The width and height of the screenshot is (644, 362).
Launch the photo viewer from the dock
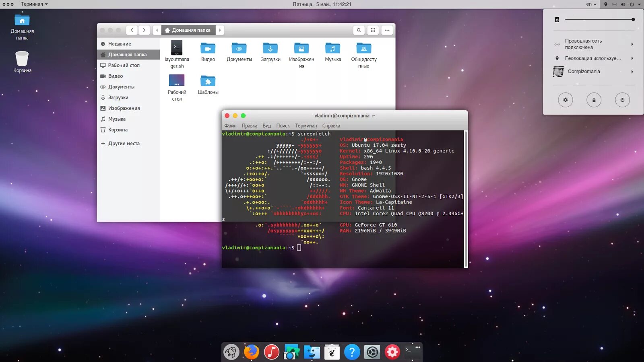[291, 352]
